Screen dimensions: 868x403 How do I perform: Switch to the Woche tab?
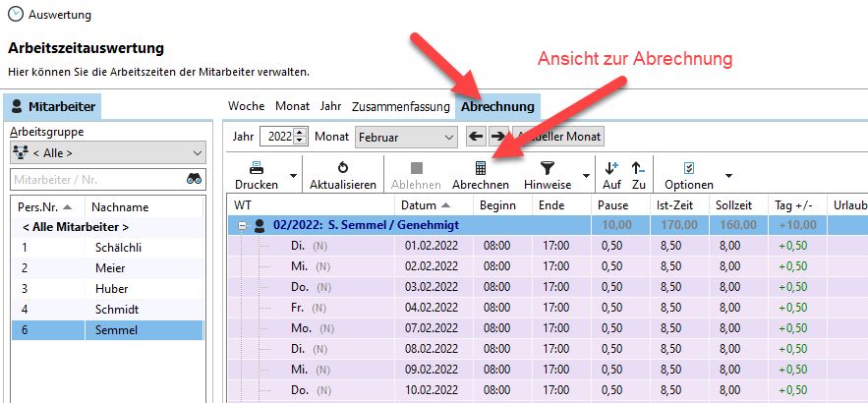click(246, 106)
